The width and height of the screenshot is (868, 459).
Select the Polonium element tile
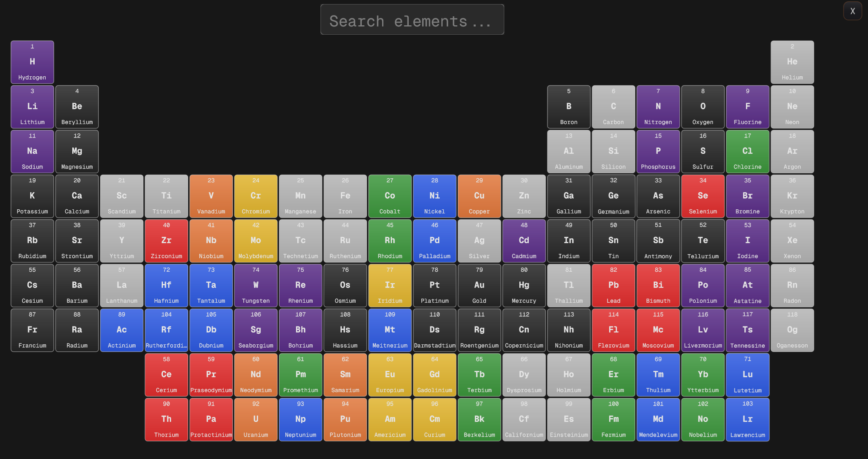pos(703,286)
